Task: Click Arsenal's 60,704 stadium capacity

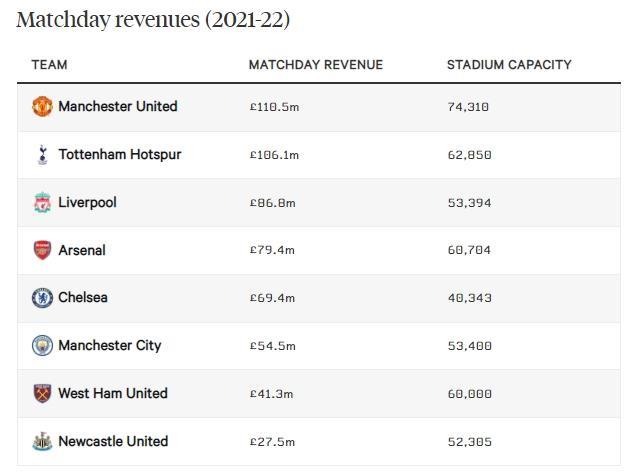Action: 469,250
